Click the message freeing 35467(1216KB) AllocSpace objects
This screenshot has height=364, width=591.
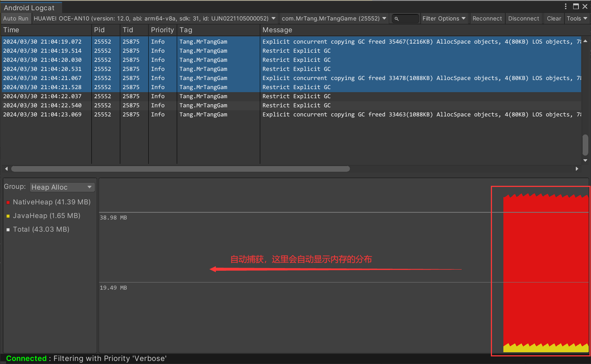coord(421,42)
